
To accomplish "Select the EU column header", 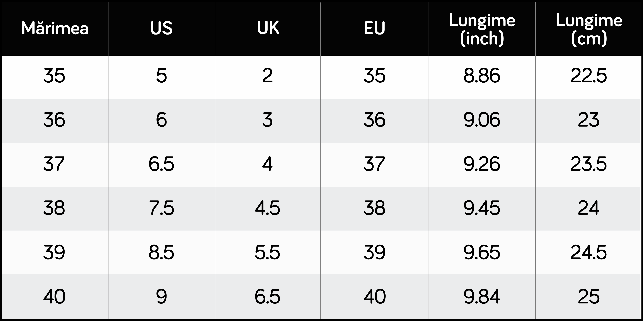I will pyautogui.click(x=374, y=28).
